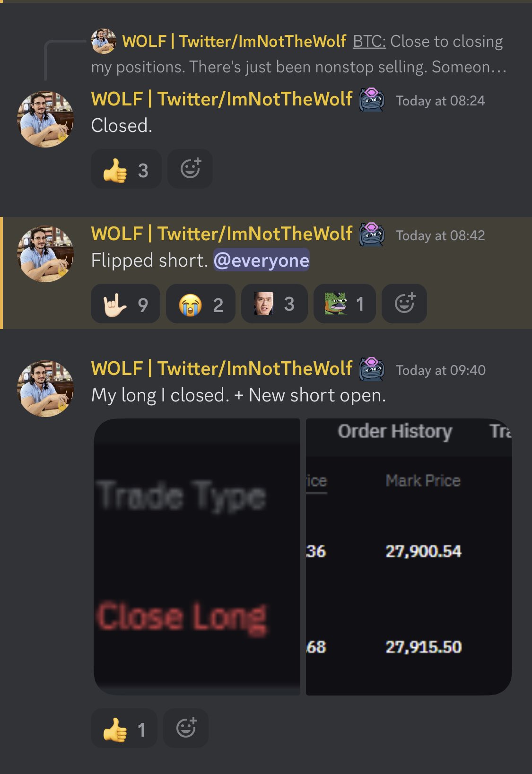The height and width of the screenshot is (774, 532).
Task: Click the Pepe frog reaction with 1 count
Action: click(345, 304)
